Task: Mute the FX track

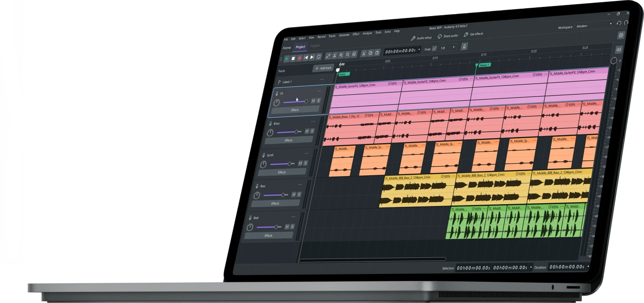Action: pyautogui.click(x=313, y=101)
